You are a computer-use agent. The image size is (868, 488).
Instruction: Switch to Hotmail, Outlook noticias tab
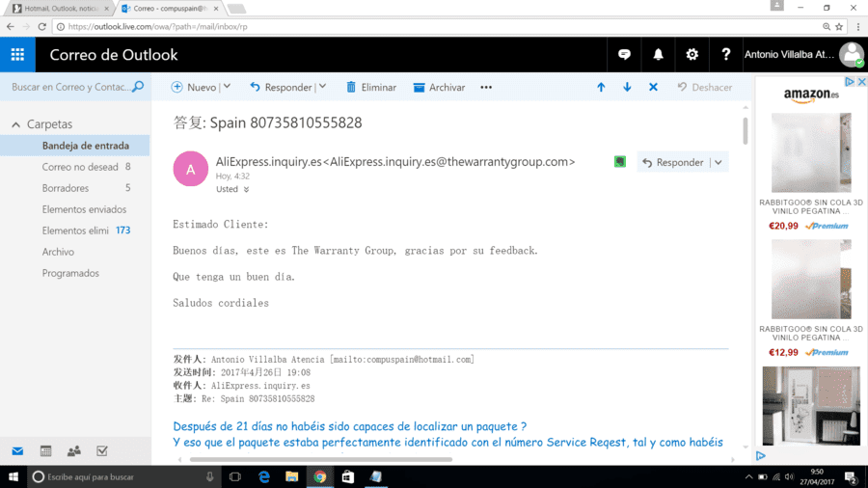[x=61, y=9]
